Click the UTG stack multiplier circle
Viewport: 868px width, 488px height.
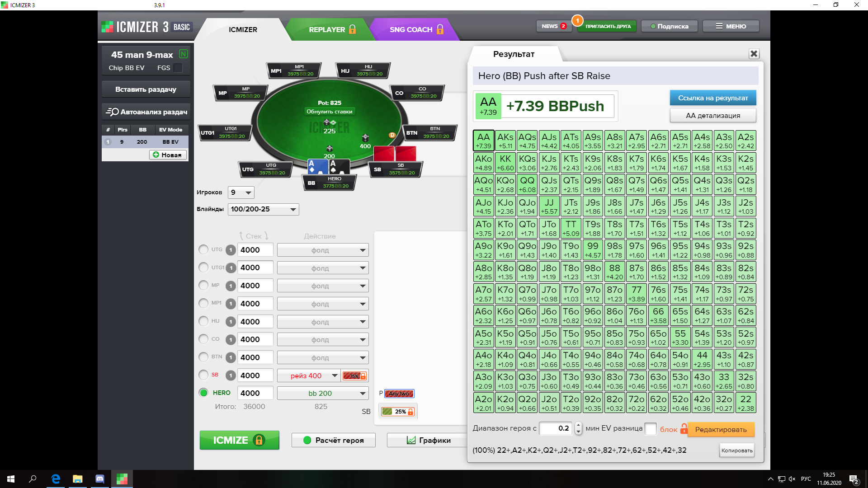(x=231, y=250)
